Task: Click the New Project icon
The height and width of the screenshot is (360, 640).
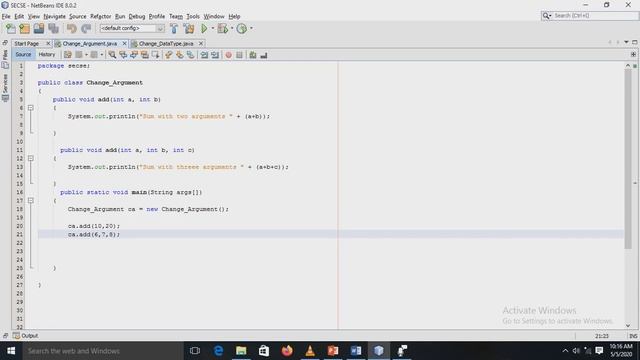Action: (x=24, y=29)
